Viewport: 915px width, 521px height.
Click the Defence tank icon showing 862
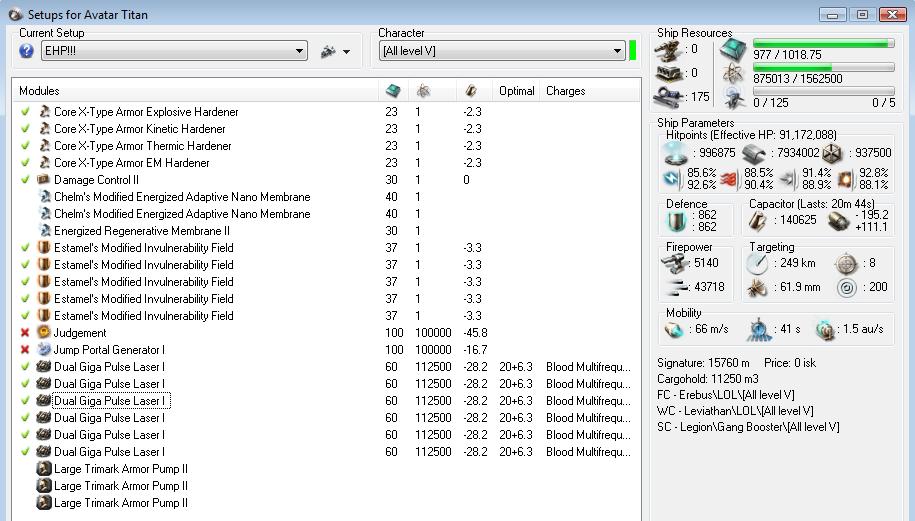(x=677, y=221)
